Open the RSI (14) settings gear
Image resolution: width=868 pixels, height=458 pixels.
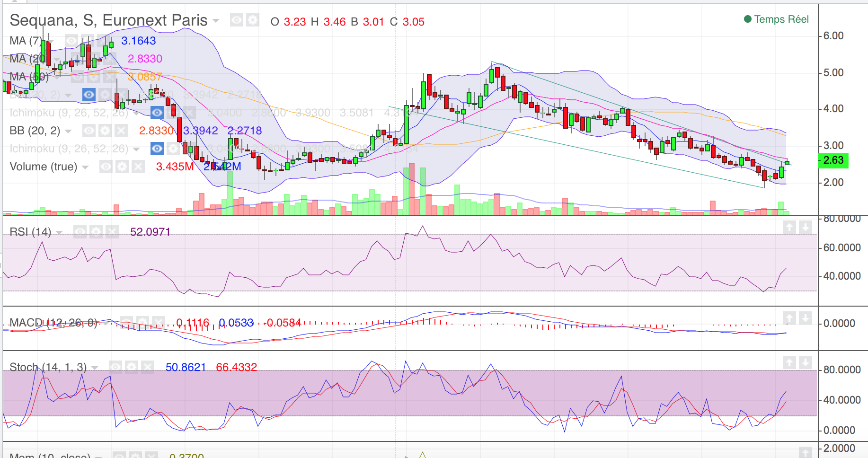[x=96, y=232]
